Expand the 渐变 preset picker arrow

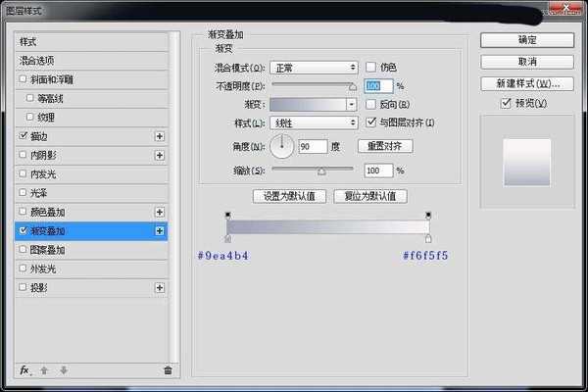click(x=351, y=104)
